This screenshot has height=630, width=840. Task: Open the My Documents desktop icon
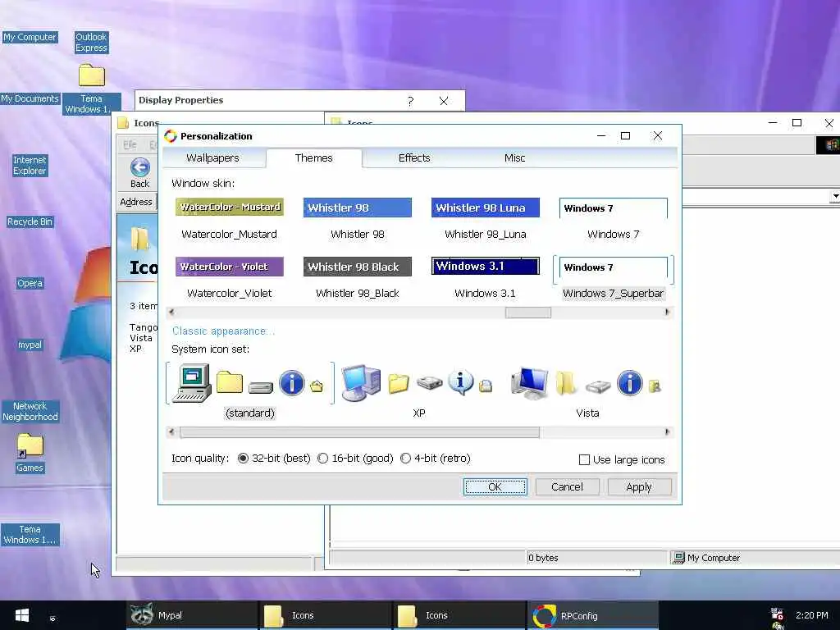pos(30,98)
